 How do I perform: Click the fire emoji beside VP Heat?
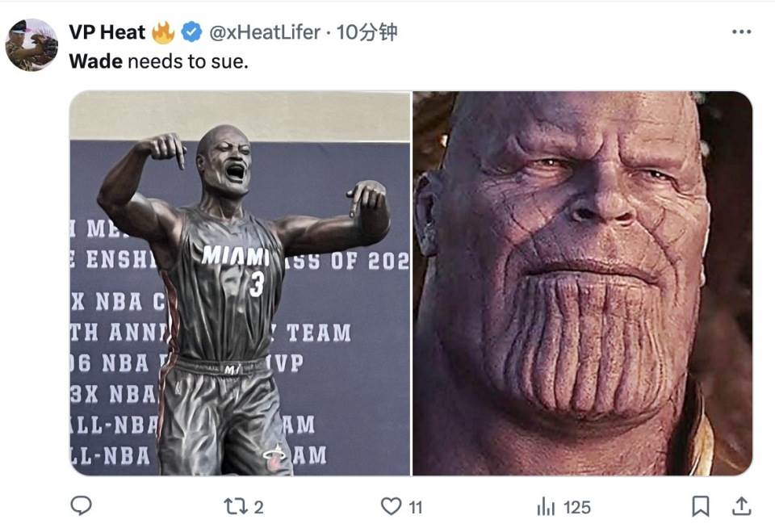pyautogui.click(x=163, y=32)
